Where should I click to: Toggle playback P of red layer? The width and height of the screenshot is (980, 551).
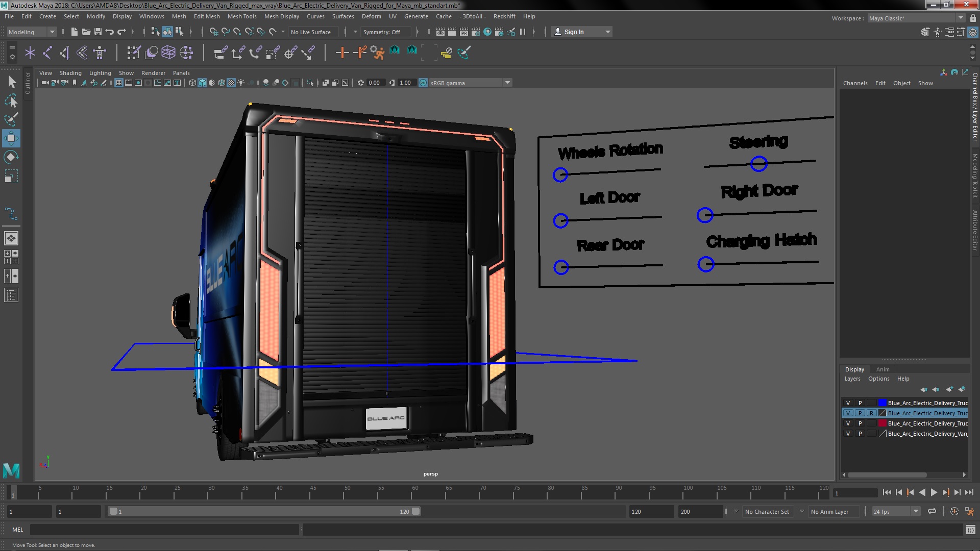[860, 423]
